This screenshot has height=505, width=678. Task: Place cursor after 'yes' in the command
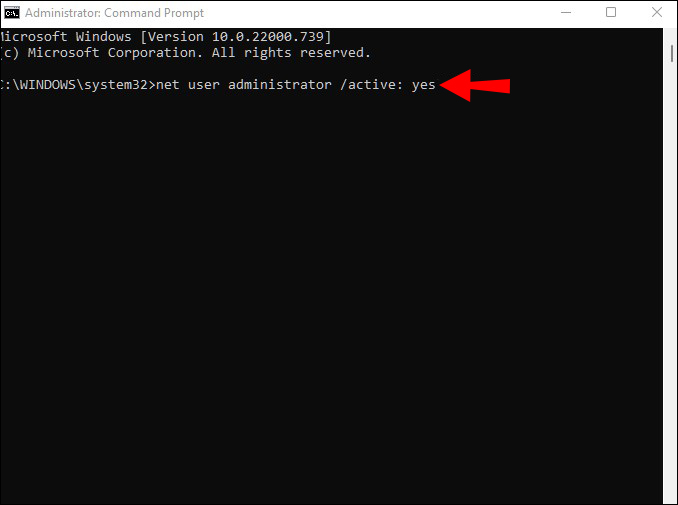pos(437,85)
